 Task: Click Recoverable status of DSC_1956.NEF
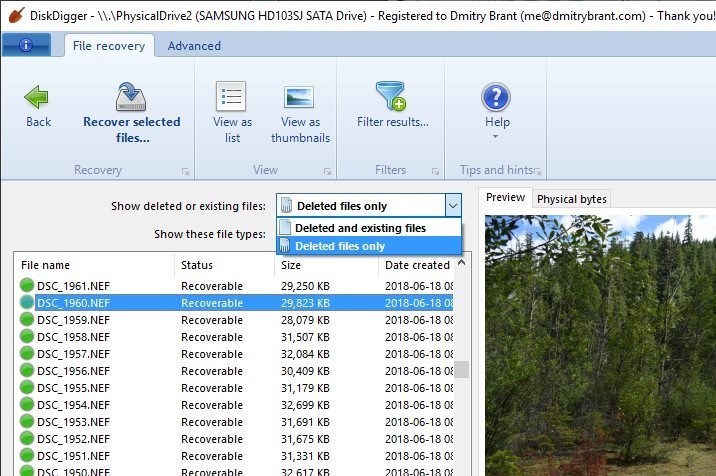(x=212, y=371)
